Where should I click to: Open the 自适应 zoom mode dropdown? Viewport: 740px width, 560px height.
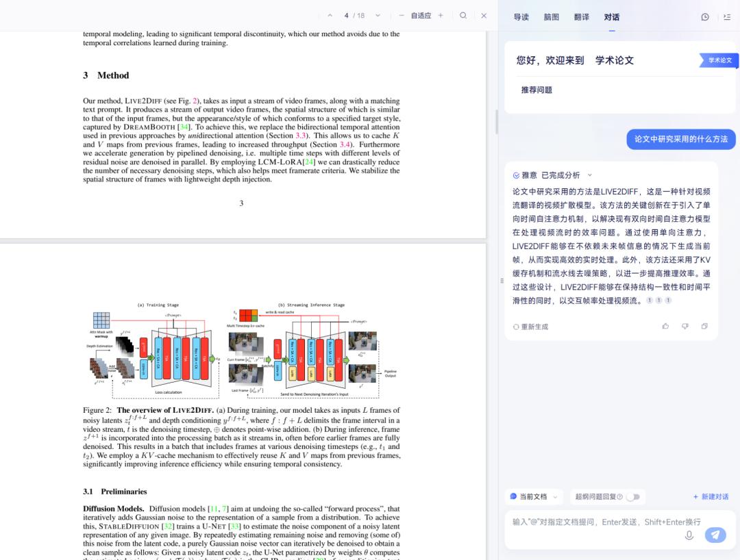(x=421, y=16)
